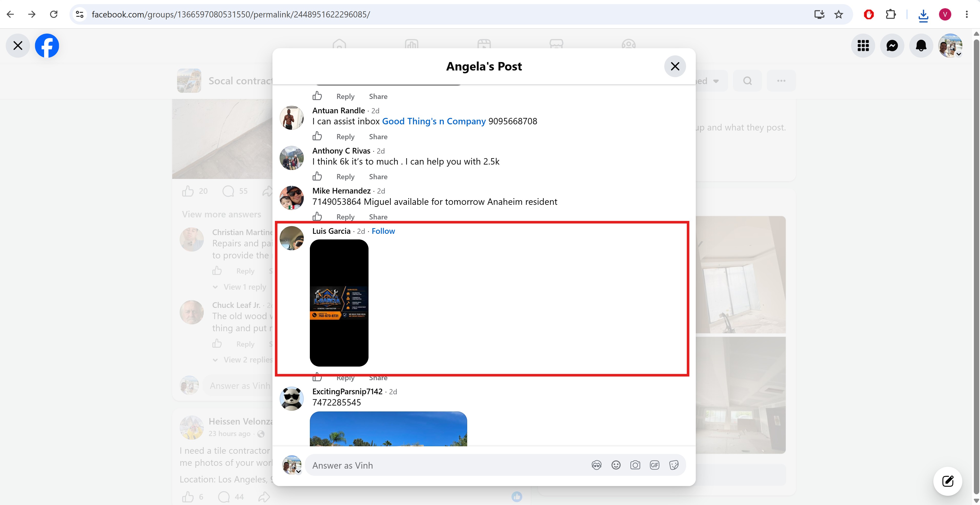Viewport: 980px width, 505px height.
Task: Reply to Mike Hernandez's comment
Action: coord(345,217)
